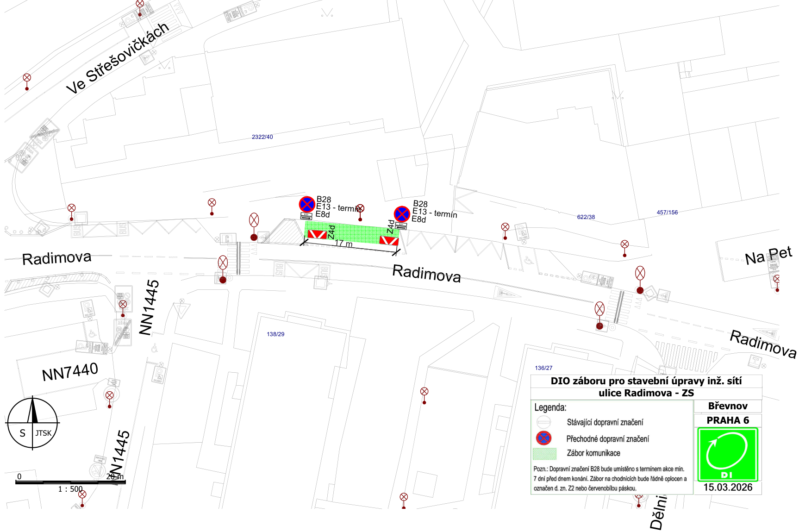Click the legend icon for Stávající dopravní značení

[543, 422]
